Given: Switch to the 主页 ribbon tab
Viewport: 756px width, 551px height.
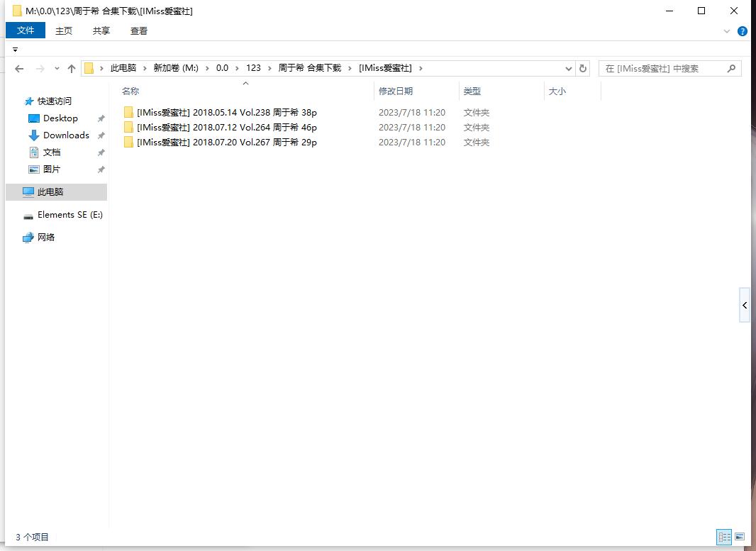Looking at the screenshot, I should [64, 31].
